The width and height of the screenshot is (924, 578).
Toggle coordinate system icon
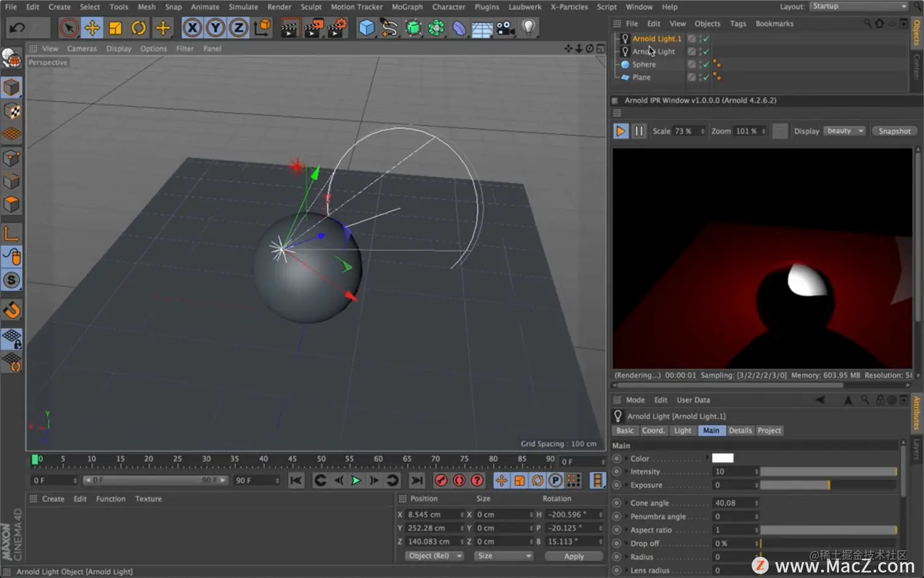[x=262, y=28]
